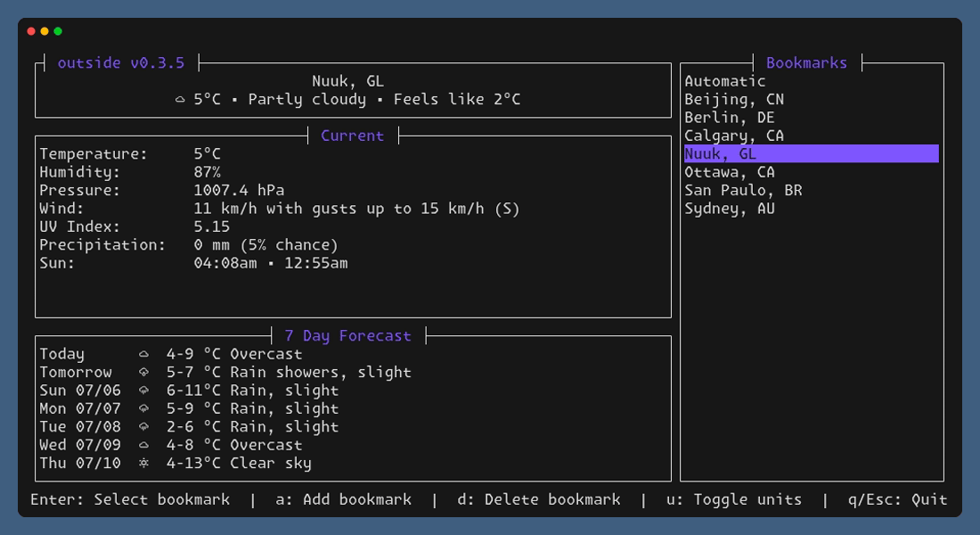Click the highlighted Nuuk, GL bookmark
The width and height of the screenshot is (980, 535).
720,153
